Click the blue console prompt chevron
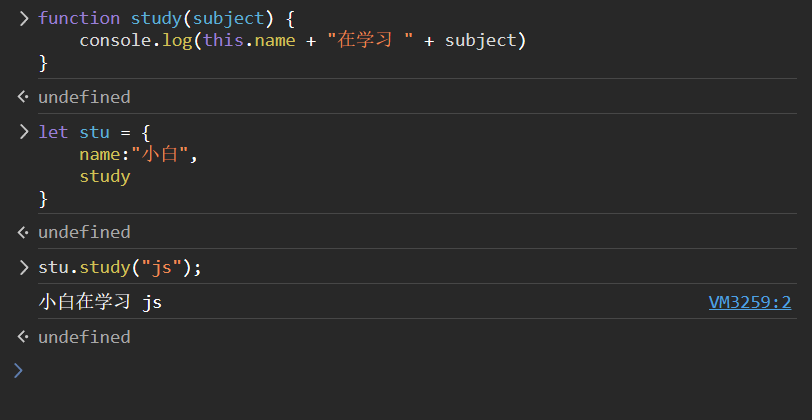Viewport: 812px width, 420px height. [18, 371]
